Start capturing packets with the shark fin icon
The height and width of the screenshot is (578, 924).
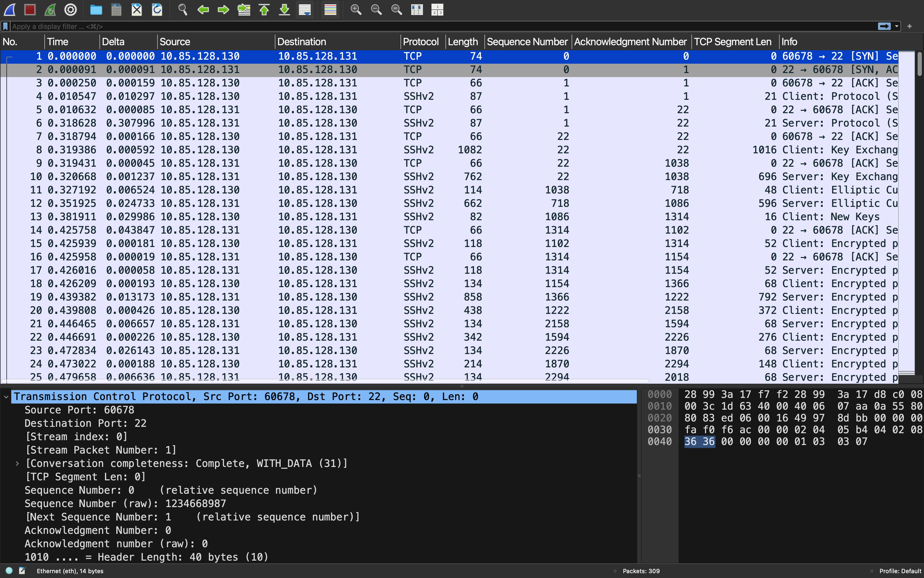click(x=10, y=10)
